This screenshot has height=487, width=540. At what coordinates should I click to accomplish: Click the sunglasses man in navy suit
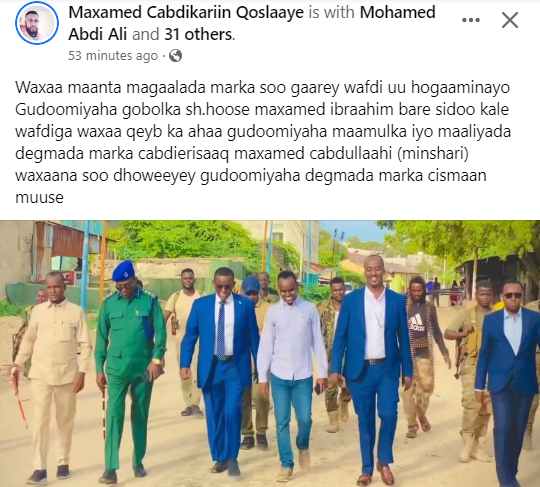[510, 382]
